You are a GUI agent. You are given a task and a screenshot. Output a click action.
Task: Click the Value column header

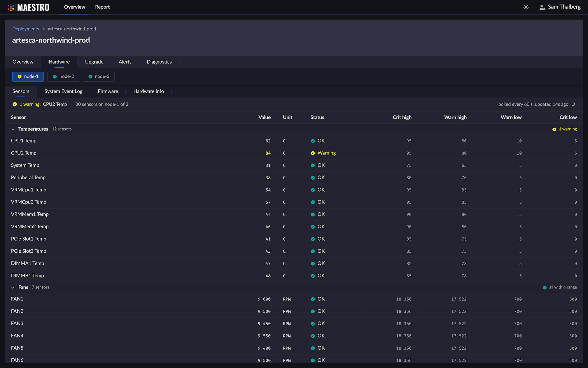point(264,117)
